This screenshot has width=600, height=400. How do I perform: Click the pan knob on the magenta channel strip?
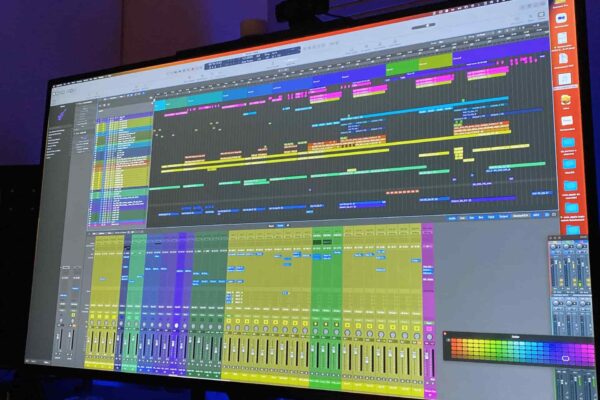[429, 337]
